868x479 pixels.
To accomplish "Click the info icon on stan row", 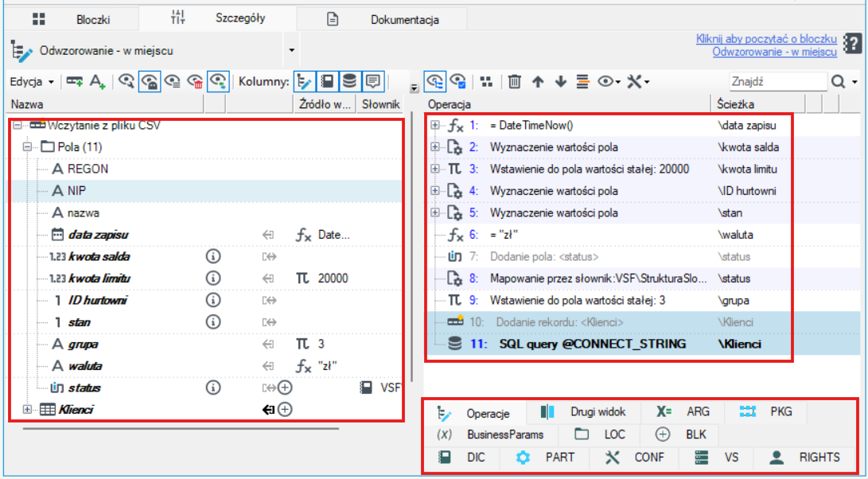I will [213, 321].
